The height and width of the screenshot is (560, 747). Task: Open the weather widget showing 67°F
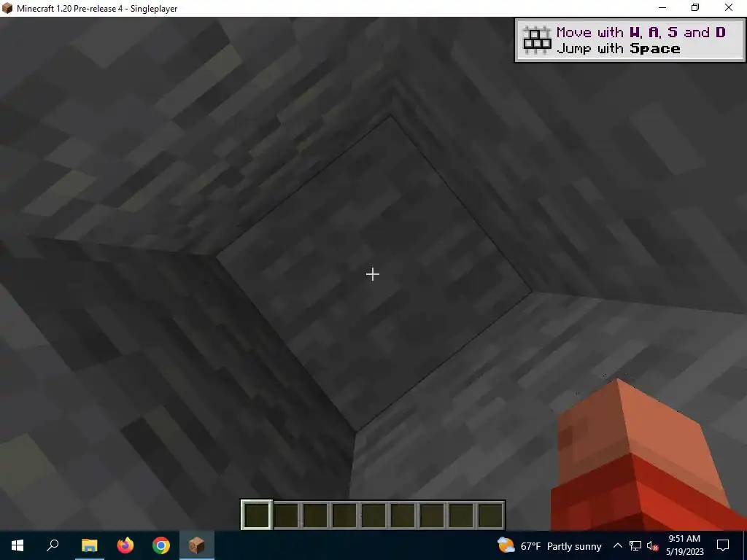click(549, 545)
